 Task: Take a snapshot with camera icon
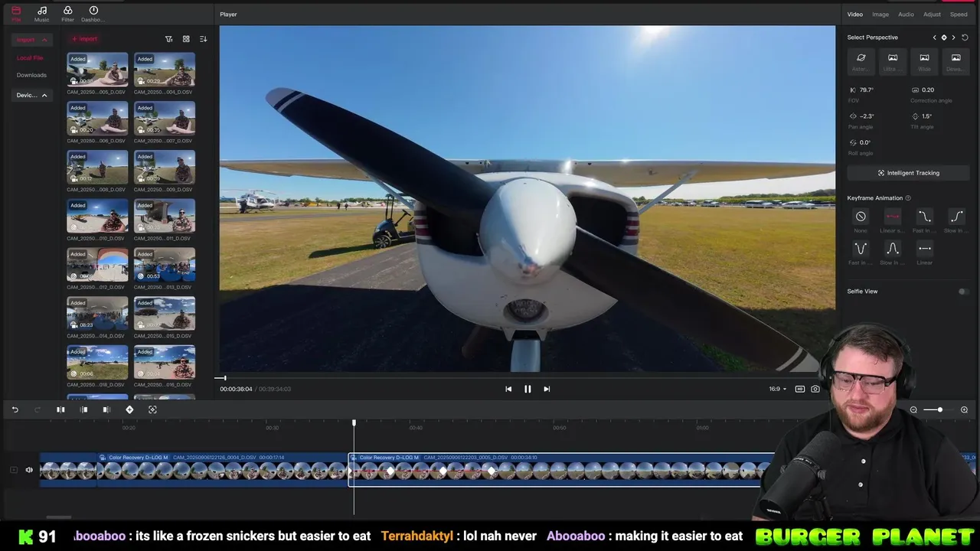pyautogui.click(x=815, y=389)
